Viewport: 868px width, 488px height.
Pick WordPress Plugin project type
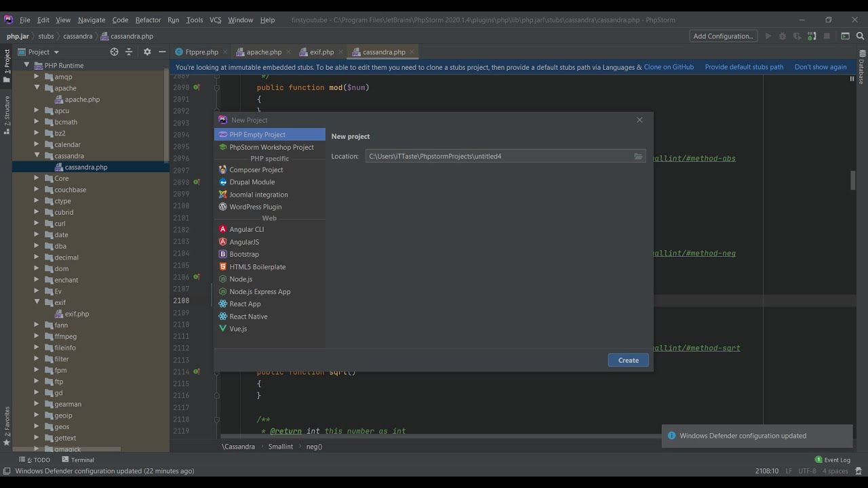click(x=270, y=207)
